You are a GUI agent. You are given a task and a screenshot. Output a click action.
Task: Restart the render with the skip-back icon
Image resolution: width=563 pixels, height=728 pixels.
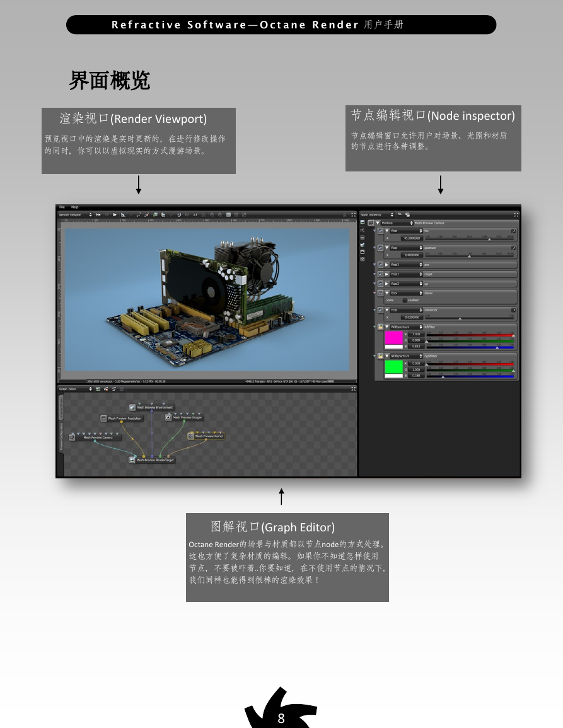pos(98,214)
